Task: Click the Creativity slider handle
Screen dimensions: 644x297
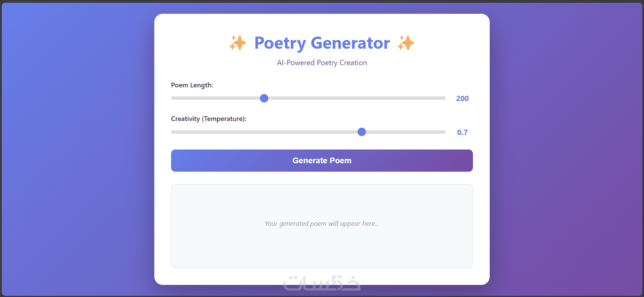Action: (362, 132)
